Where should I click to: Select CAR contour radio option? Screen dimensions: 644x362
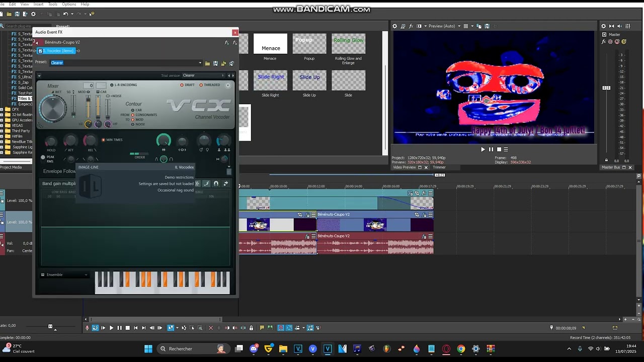133,110
